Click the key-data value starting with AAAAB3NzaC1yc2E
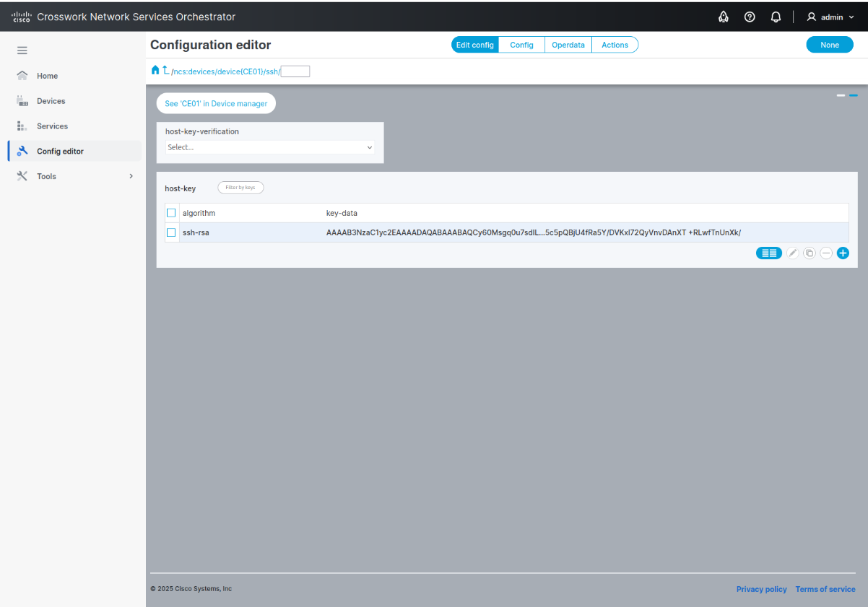868x607 pixels. click(534, 232)
